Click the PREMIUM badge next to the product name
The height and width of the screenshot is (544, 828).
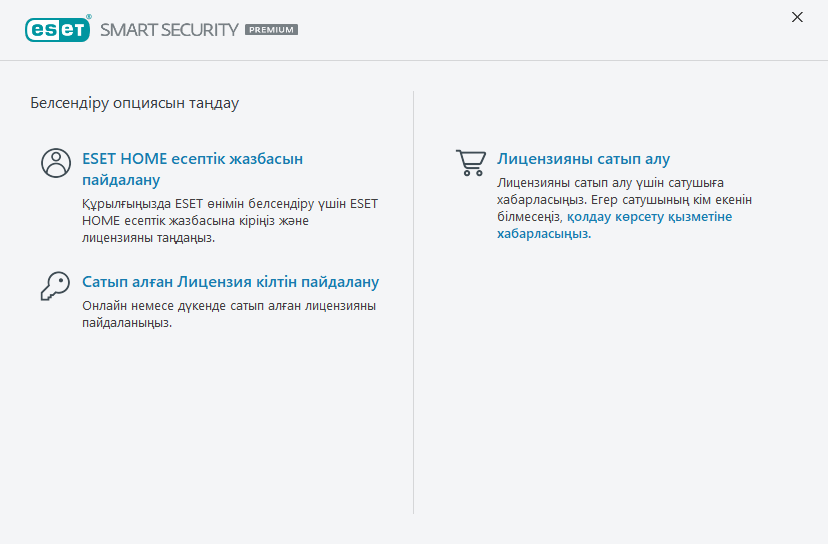pos(271,30)
